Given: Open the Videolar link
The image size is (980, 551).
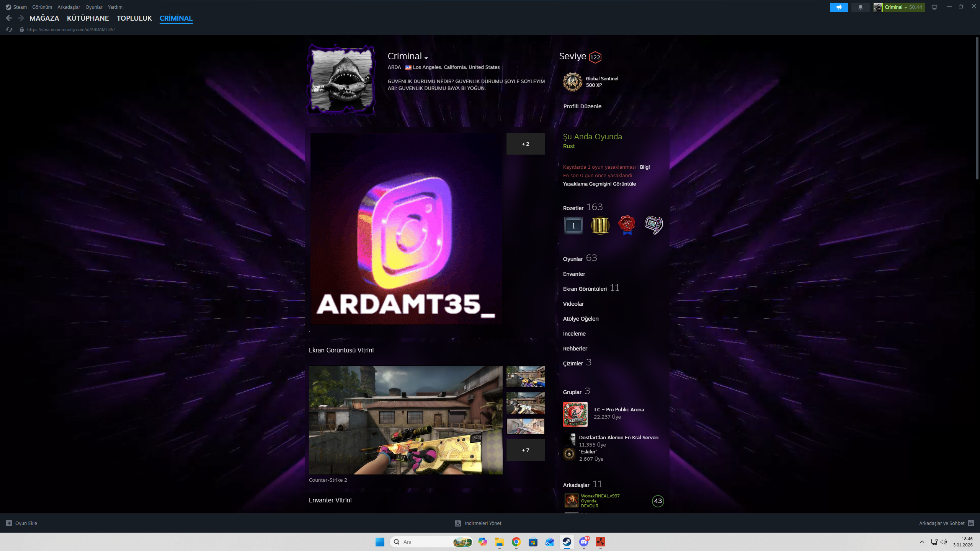Looking at the screenshot, I should (x=573, y=304).
